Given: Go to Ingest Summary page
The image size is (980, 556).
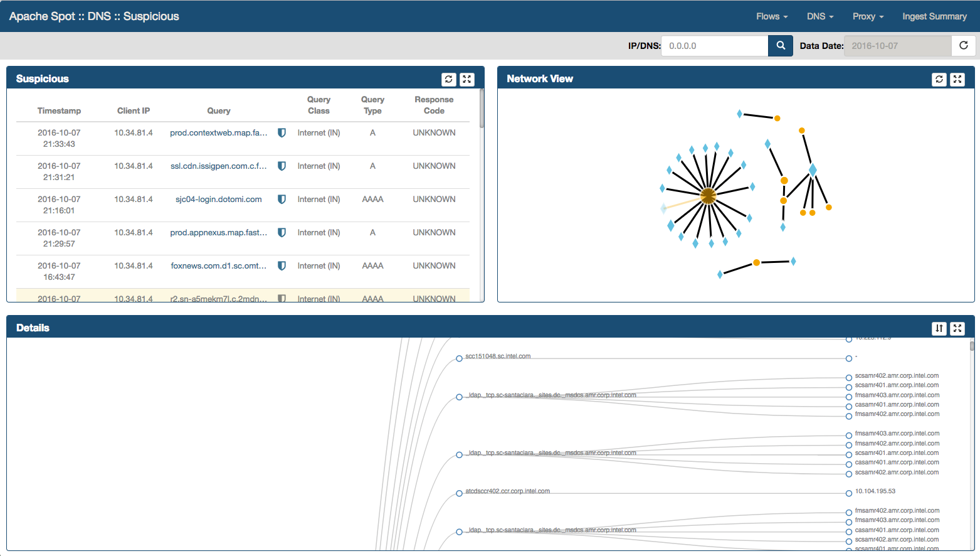Looking at the screenshot, I should 934,16.
